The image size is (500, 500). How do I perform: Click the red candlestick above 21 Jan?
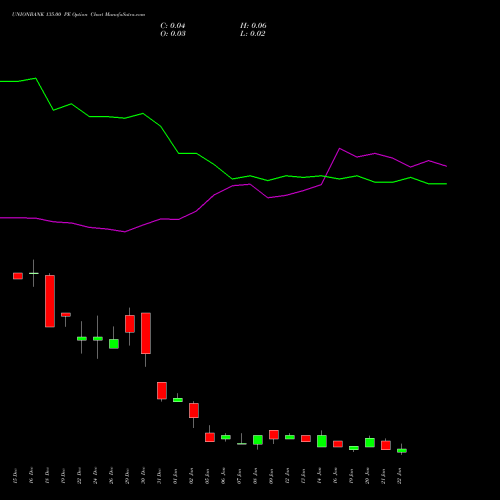click(386, 445)
